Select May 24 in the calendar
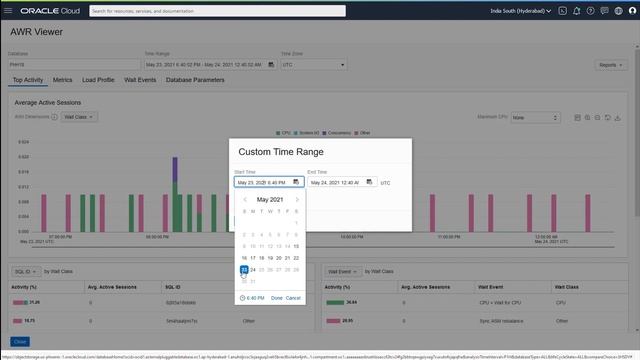640x360 pixels. click(253, 270)
